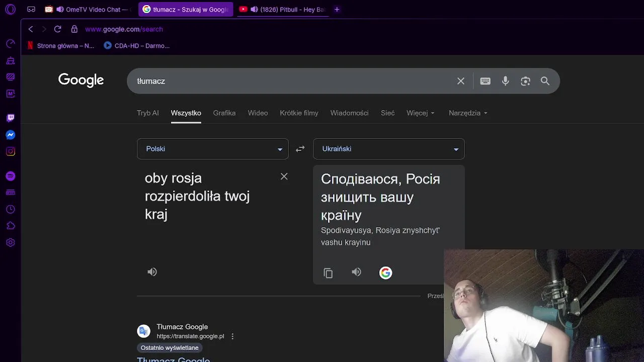The width and height of the screenshot is (644, 362).
Task: Open the GX Control speedometer panel
Action: point(10,44)
